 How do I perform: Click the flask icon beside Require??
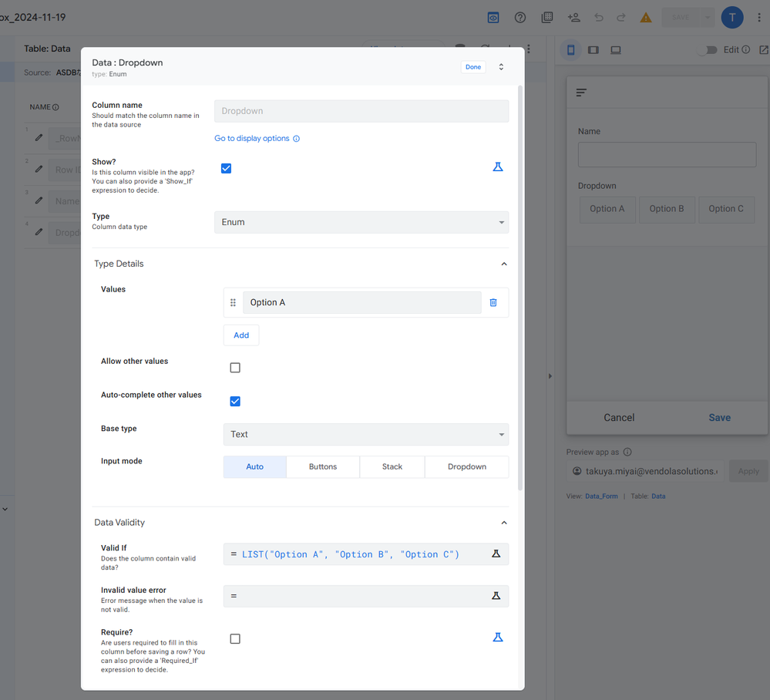click(497, 637)
